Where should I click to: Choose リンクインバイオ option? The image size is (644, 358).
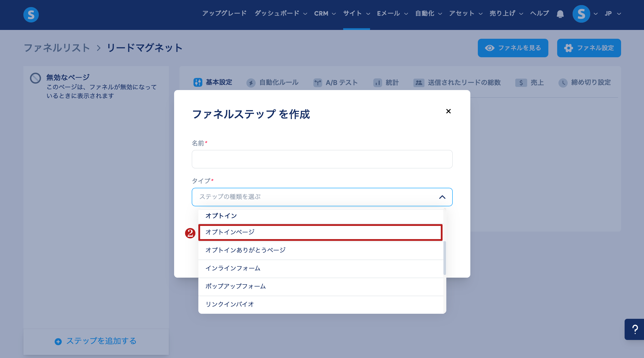point(321,304)
